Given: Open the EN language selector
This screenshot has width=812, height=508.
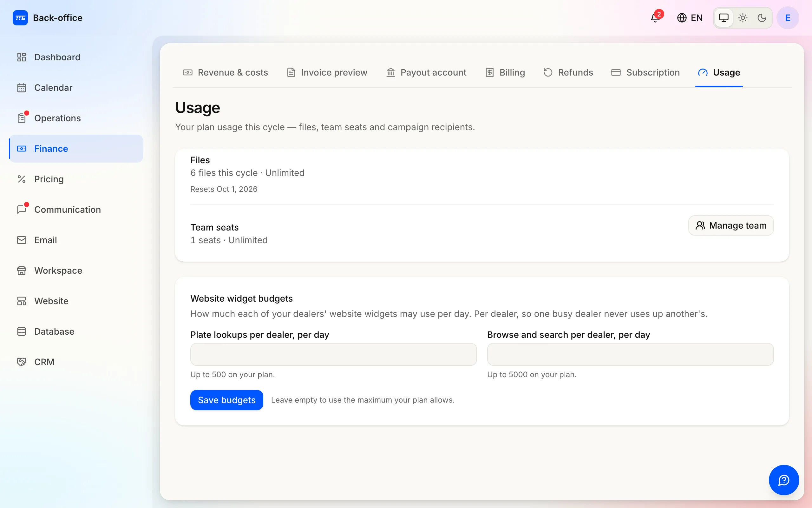Looking at the screenshot, I should click(x=690, y=18).
